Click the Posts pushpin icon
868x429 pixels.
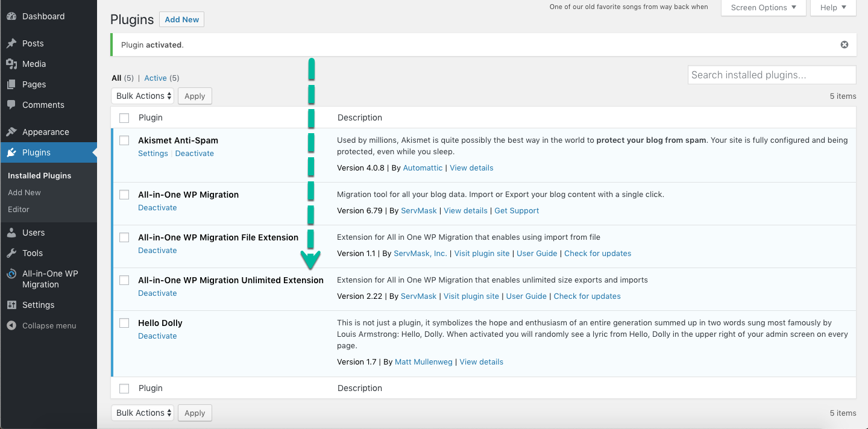click(x=11, y=43)
